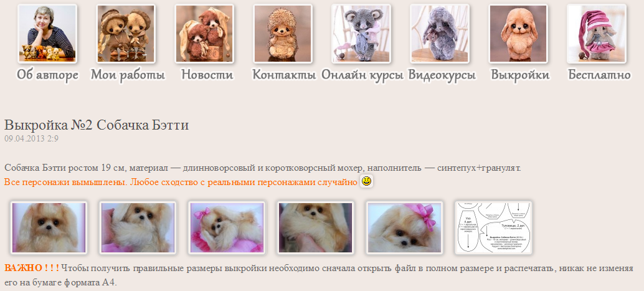Screen dimensions: 644x291
Task: Go to the Об авторе menu link
Action: [47, 75]
